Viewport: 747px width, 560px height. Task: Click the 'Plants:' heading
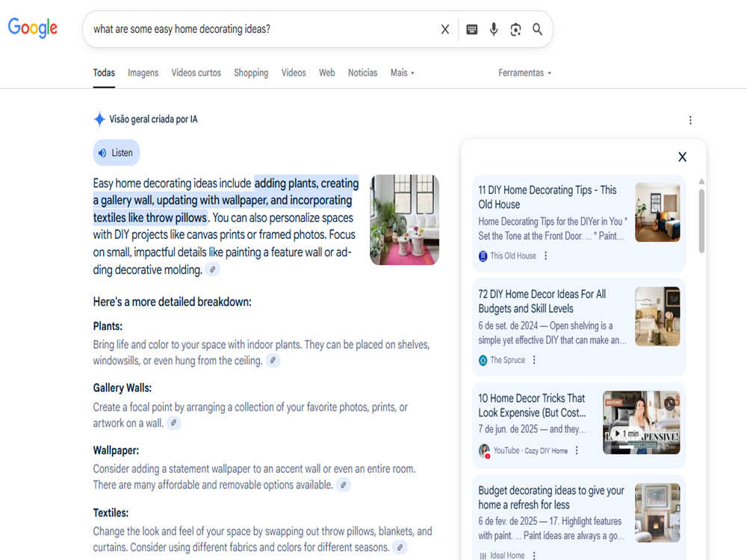pos(108,326)
